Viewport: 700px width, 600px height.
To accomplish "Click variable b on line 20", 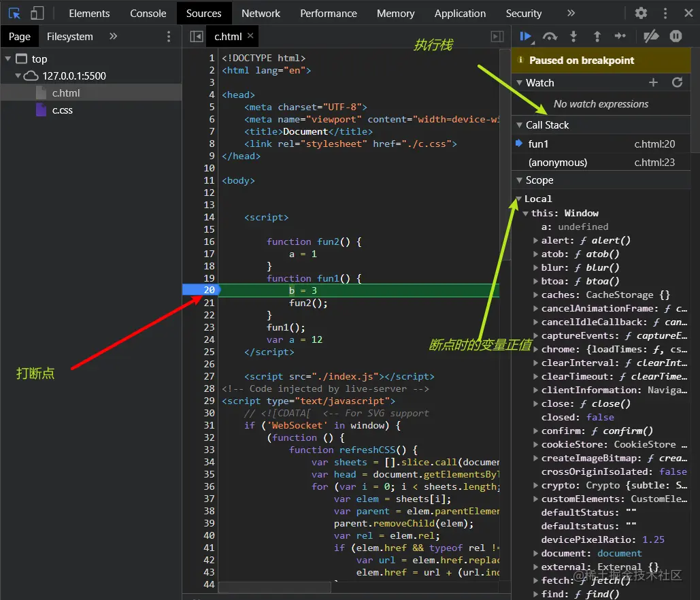I will (x=292, y=290).
